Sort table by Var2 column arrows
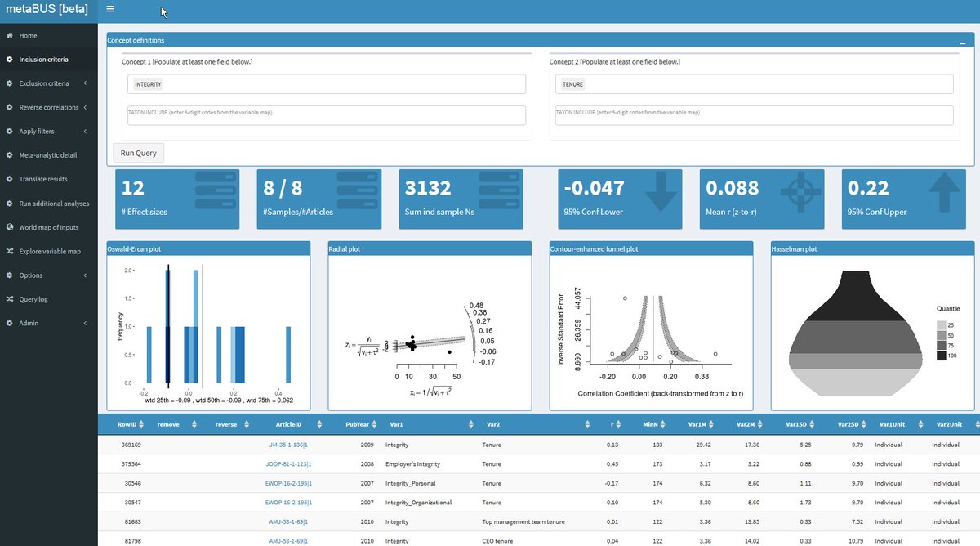 (x=588, y=424)
